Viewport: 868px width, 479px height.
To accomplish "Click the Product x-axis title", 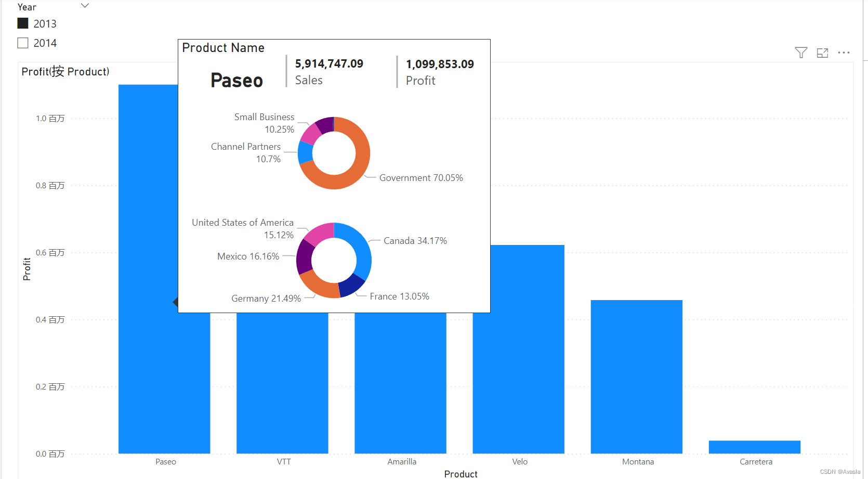I will (x=461, y=474).
